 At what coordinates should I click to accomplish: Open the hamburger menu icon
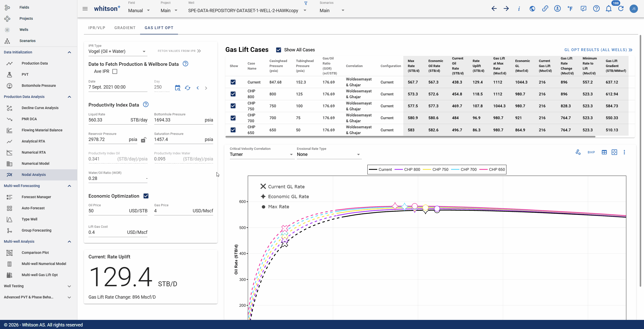coord(85,9)
